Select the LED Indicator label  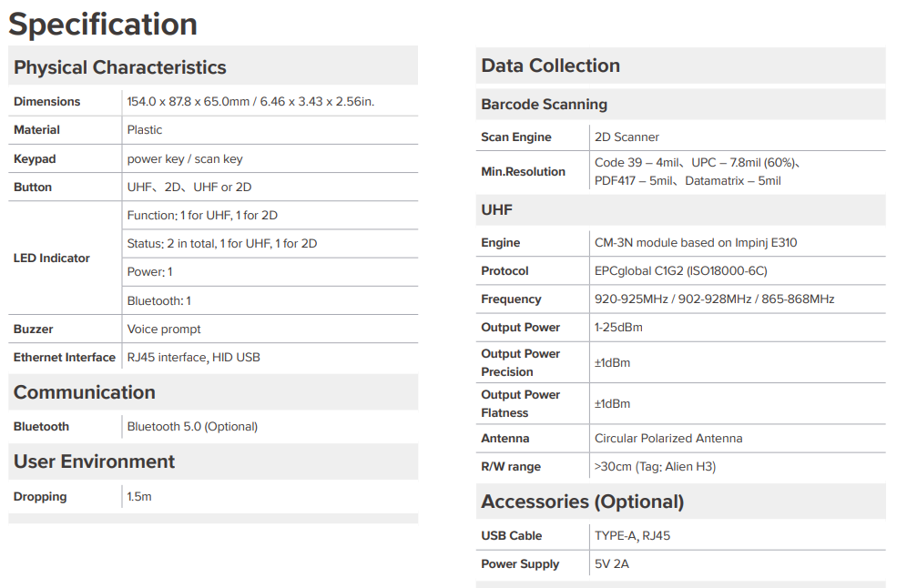tap(52, 258)
